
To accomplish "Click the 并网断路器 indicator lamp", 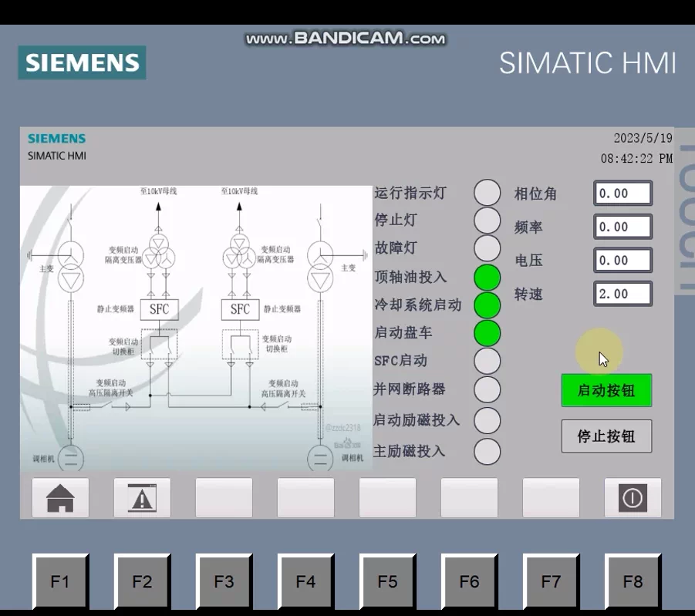I will click(x=488, y=389).
